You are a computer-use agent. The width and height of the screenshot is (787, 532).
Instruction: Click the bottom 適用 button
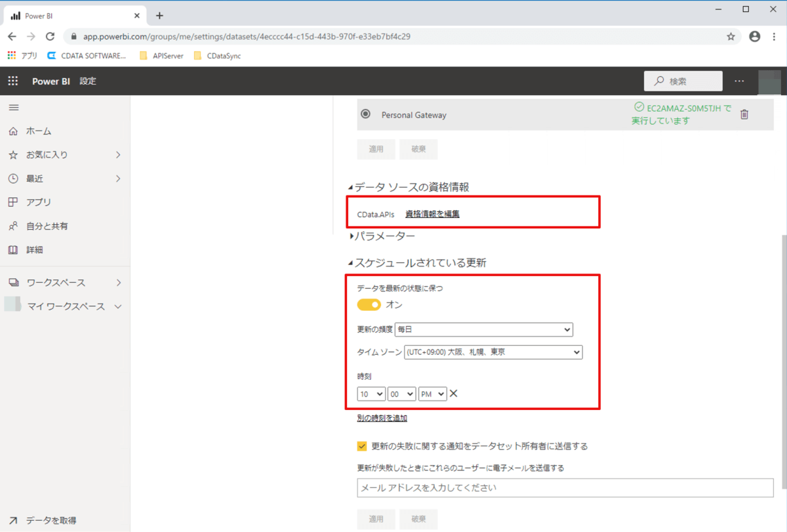click(x=376, y=519)
